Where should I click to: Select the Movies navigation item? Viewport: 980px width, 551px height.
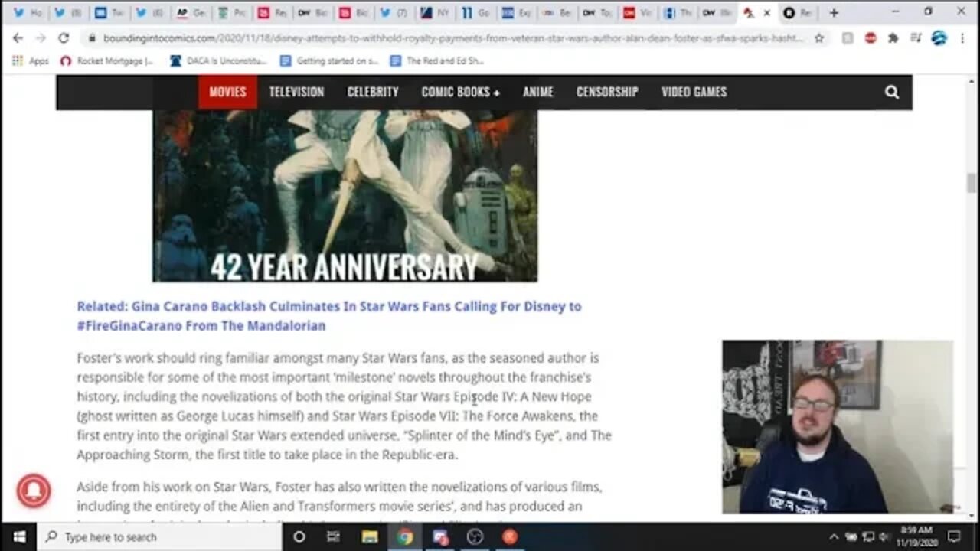click(x=227, y=92)
